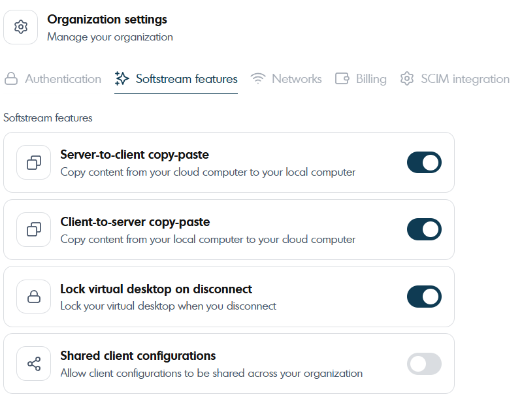Turn off Client-to-server copy-paste switch
Viewport: 522px width, 420px height.
tap(424, 229)
